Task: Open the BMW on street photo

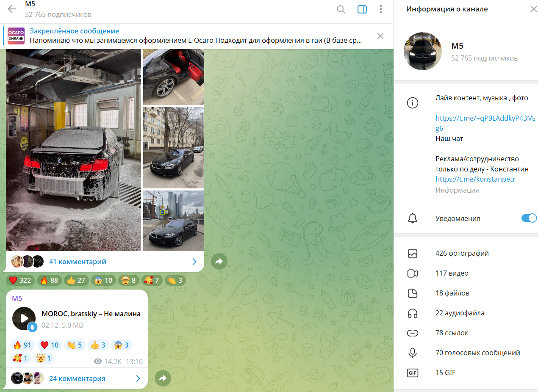Action: pos(174,147)
